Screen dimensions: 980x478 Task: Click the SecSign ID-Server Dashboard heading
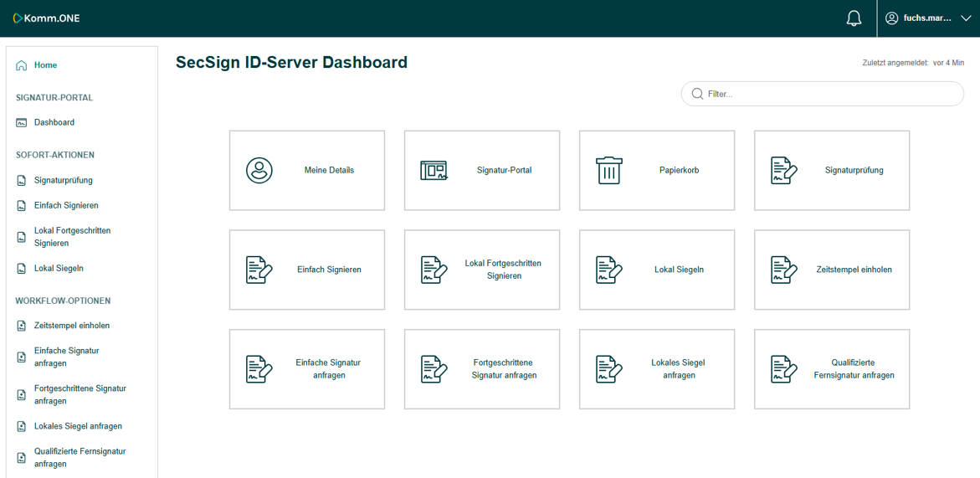click(292, 63)
